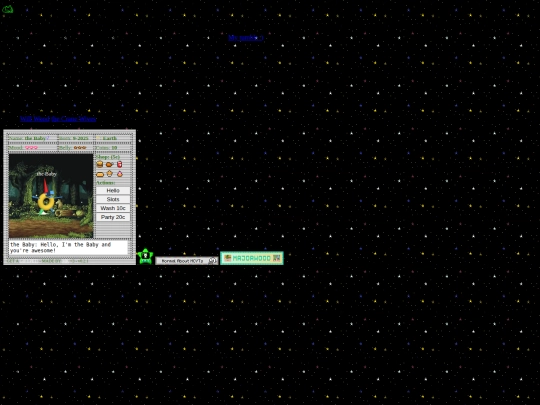Buy the muffin from the pet shop
Viewport: 540px width, 405px height.
[110, 174]
